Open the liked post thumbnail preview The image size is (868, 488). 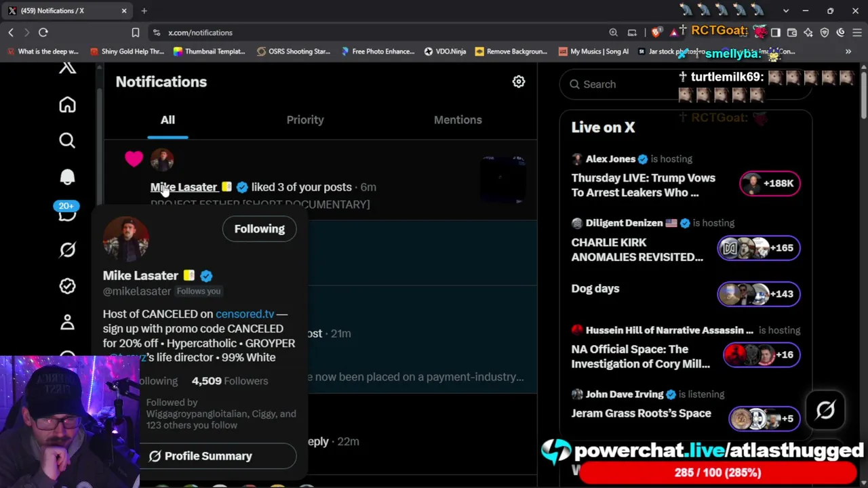pyautogui.click(x=503, y=180)
